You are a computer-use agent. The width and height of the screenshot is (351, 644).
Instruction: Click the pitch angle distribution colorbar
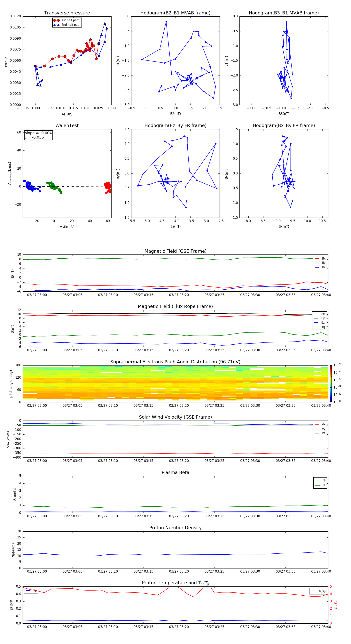[x=331, y=384]
